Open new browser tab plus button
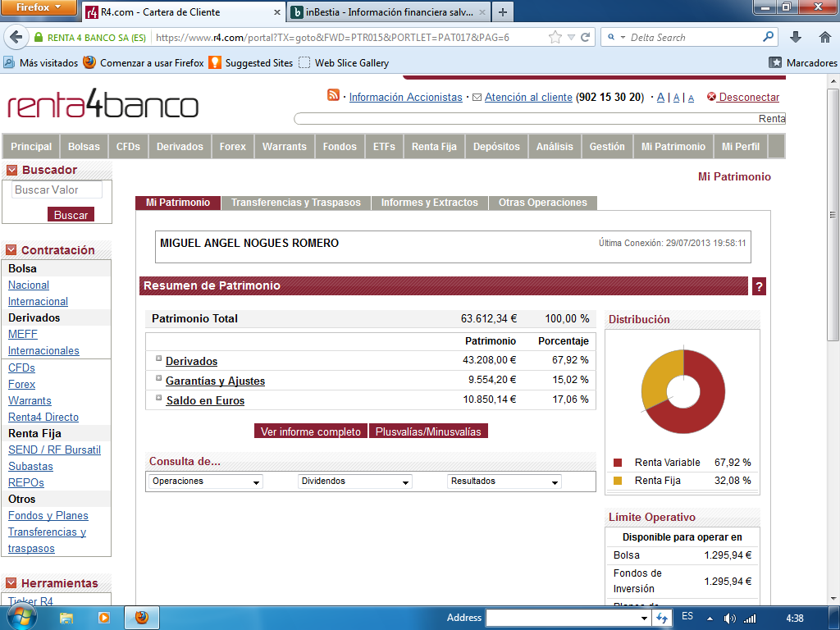Image resolution: width=840 pixels, height=630 pixels. tap(503, 11)
